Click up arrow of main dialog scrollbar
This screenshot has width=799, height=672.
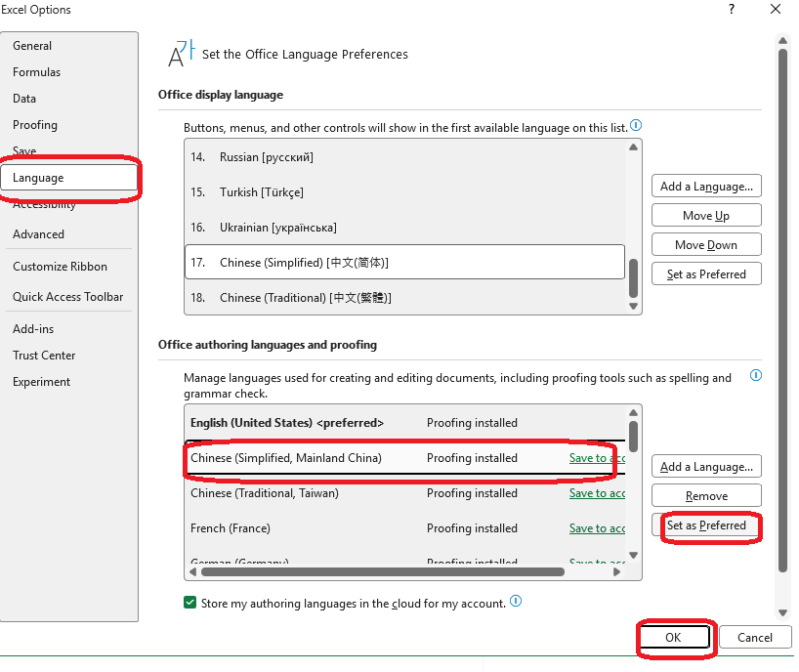[x=782, y=40]
